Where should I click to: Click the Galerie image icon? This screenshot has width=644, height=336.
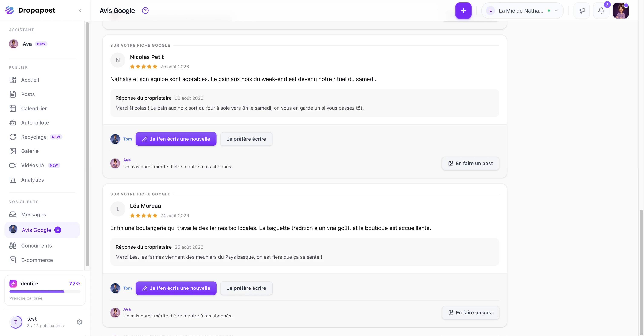[x=13, y=151]
